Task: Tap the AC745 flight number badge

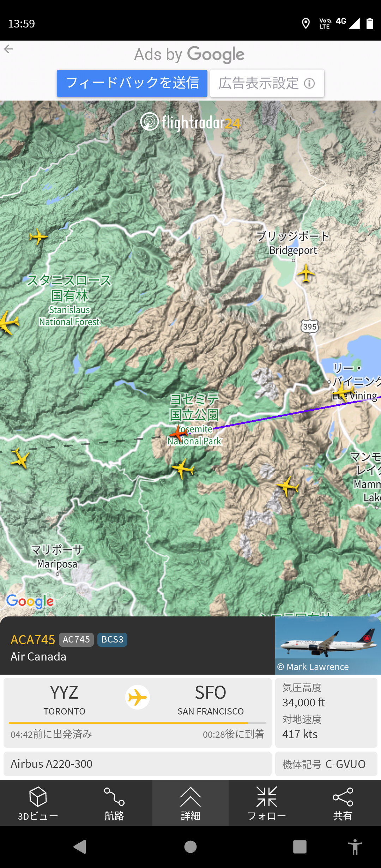Action: (x=76, y=639)
